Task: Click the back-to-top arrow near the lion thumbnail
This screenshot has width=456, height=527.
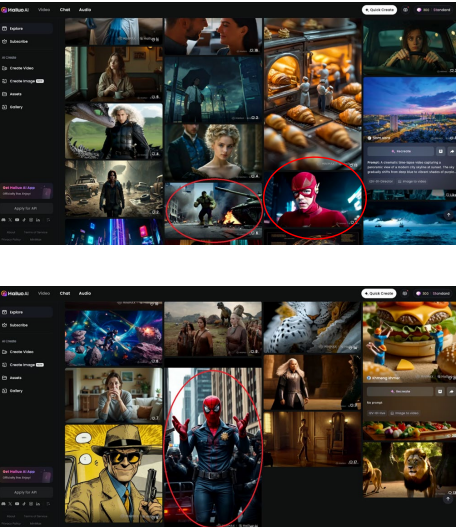Action: click(x=448, y=499)
